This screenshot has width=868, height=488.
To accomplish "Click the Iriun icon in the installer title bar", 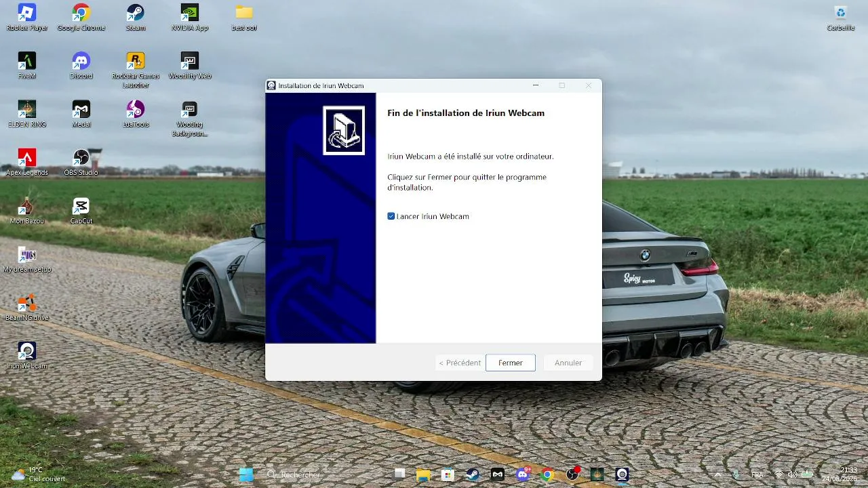I will pyautogui.click(x=271, y=85).
